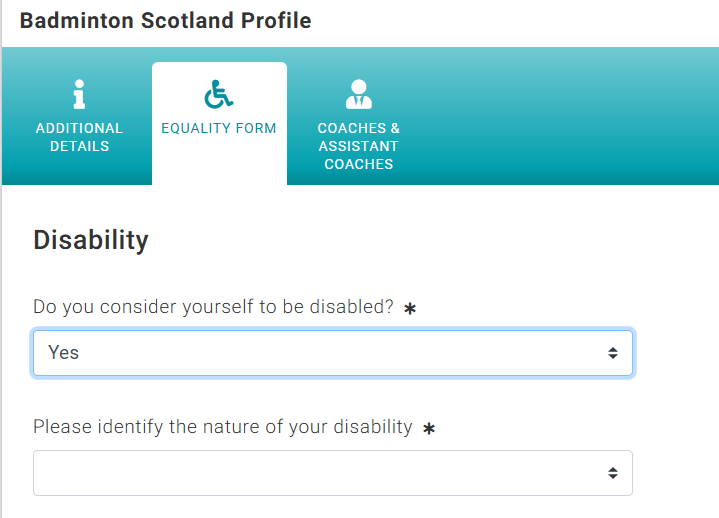
Task: Click the wheelchair icon on Equality Form tab
Action: point(219,94)
